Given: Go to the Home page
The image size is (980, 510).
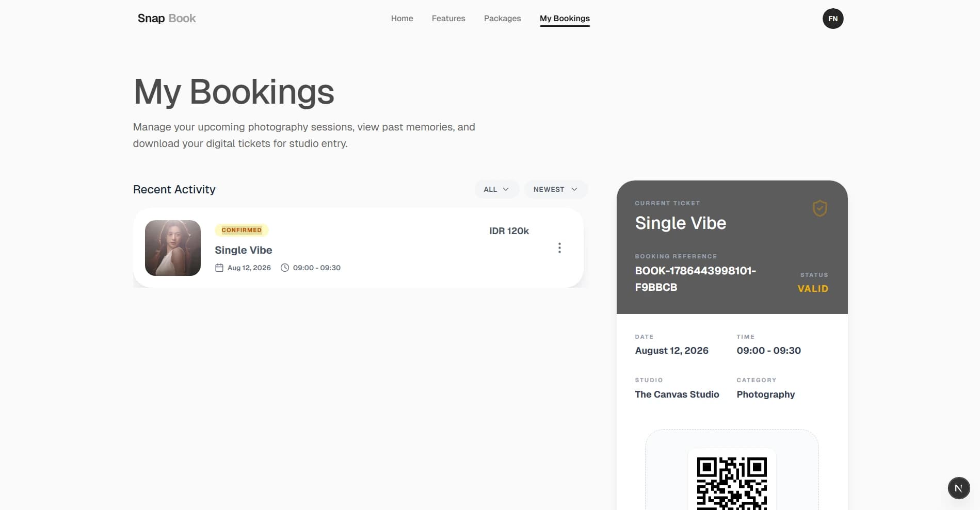Looking at the screenshot, I should 402,19.
